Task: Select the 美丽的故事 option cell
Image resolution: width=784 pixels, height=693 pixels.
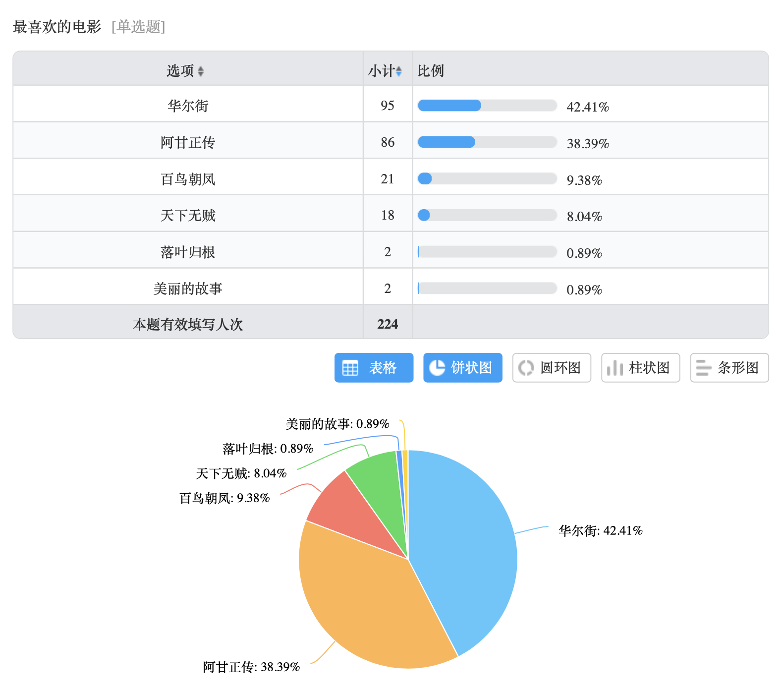Action: pos(188,287)
